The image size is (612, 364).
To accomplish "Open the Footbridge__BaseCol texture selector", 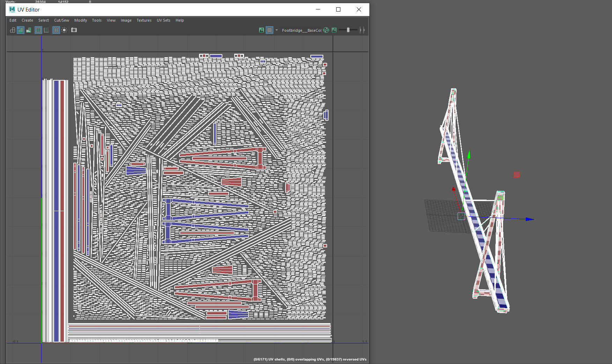I will coord(301,30).
